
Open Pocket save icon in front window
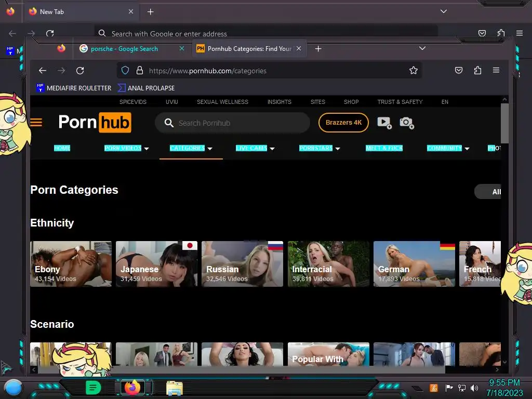[x=459, y=70]
